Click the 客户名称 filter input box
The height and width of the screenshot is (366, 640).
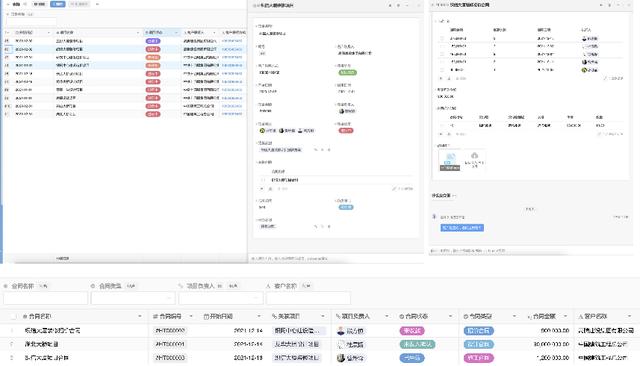tap(309, 298)
